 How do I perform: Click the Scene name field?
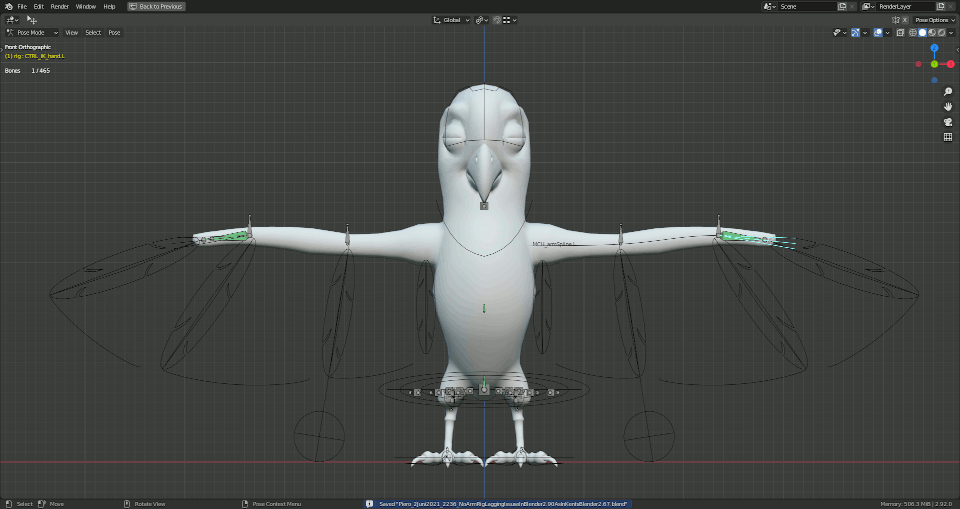coord(807,6)
